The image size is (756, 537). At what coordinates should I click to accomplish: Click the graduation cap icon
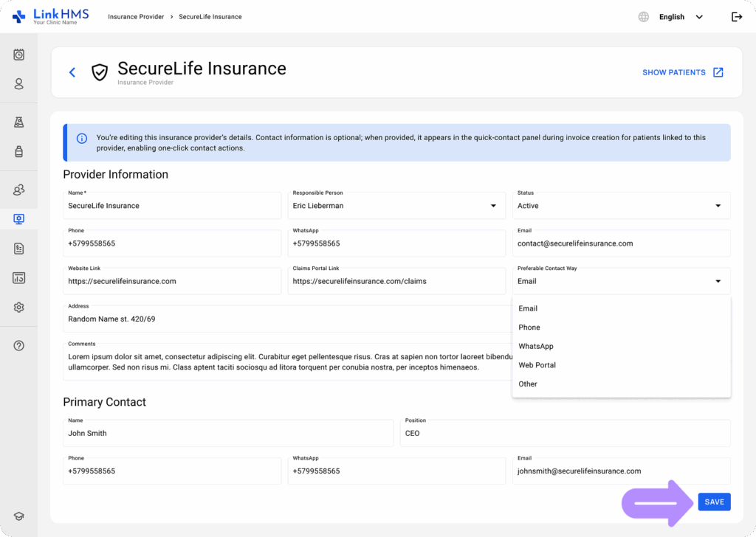(x=19, y=516)
